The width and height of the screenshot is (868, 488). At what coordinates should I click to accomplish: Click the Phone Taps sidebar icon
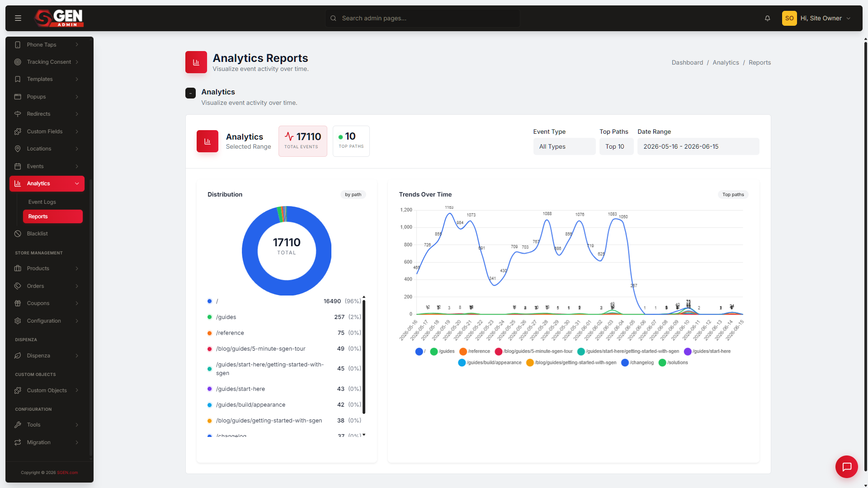click(x=18, y=45)
